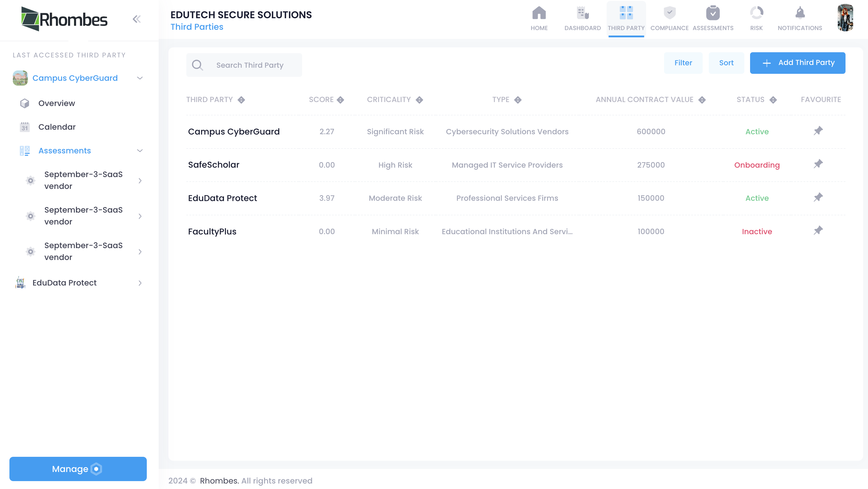Collapse the Assessments sidebar group
This screenshot has width=868, height=489.
coord(140,151)
